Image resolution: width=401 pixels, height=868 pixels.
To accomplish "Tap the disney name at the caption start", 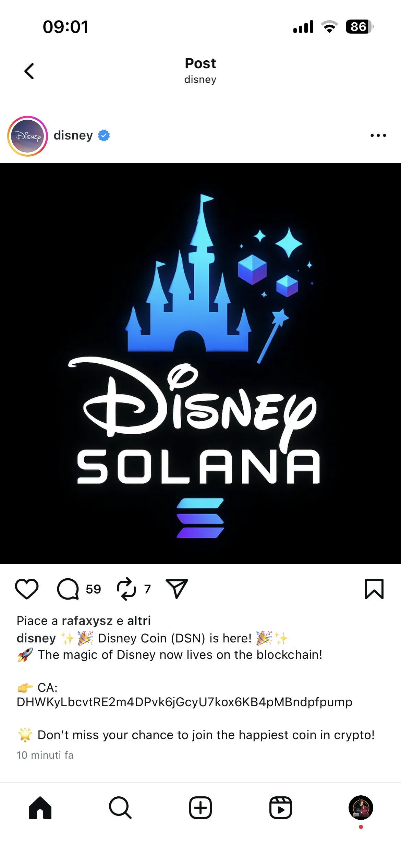I will (36, 638).
